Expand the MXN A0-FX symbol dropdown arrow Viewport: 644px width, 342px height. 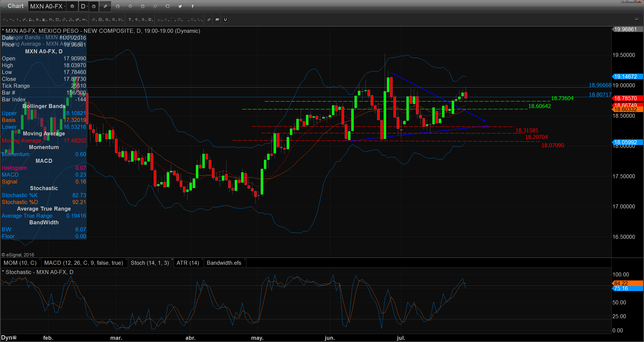coord(65,6)
